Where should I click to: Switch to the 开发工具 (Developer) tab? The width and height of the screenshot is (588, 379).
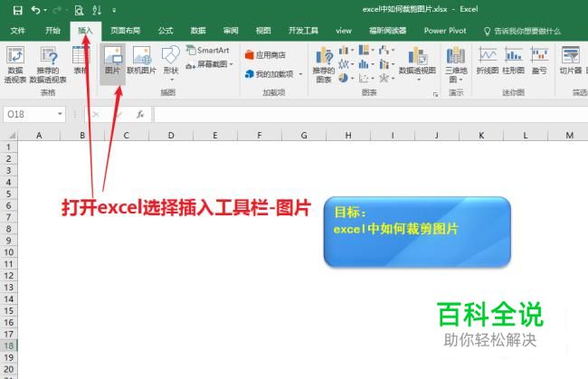pos(303,31)
